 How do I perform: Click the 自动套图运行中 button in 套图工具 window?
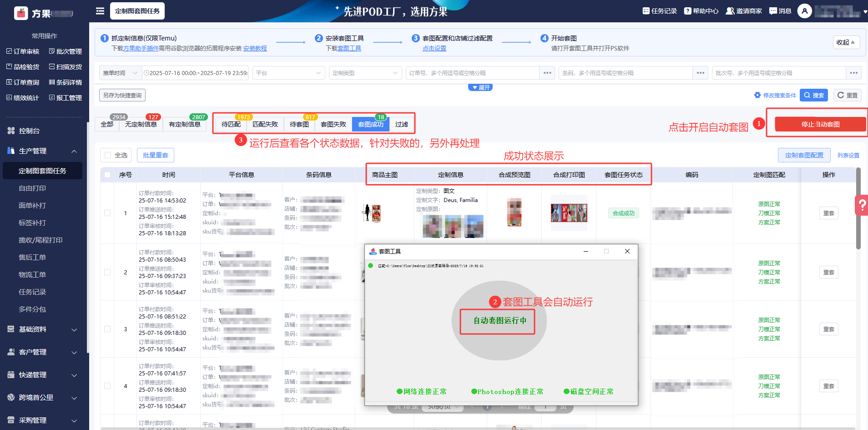(x=500, y=321)
